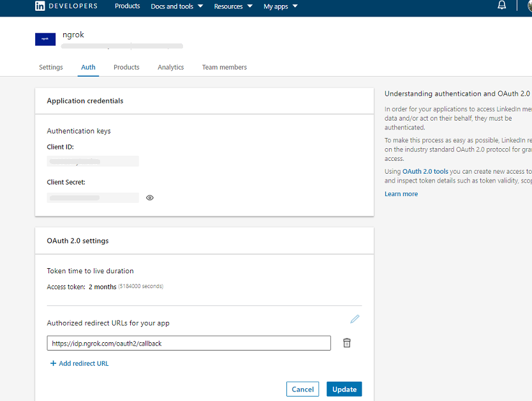
Task: Click the plus icon beside Add redirect URL
Action: (53, 363)
